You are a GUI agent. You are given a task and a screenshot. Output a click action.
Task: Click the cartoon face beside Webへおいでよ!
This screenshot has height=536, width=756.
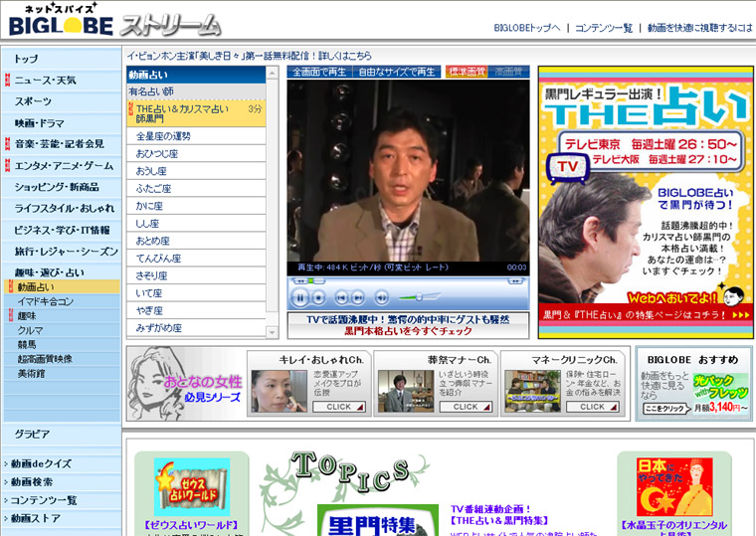733,295
